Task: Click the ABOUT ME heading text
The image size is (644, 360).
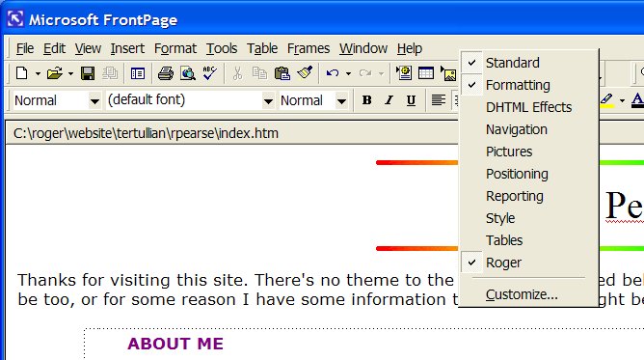Action: tap(175, 344)
